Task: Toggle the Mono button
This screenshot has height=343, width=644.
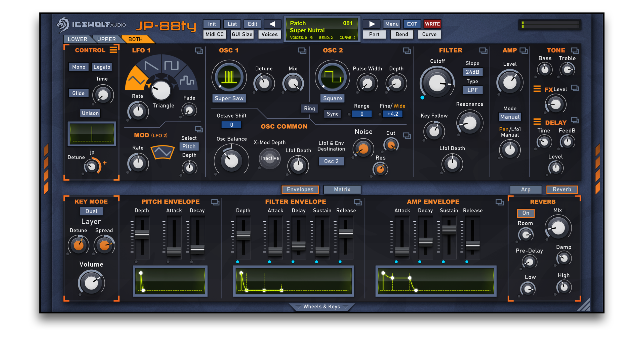Action: pyautogui.click(x=78, y=67)
